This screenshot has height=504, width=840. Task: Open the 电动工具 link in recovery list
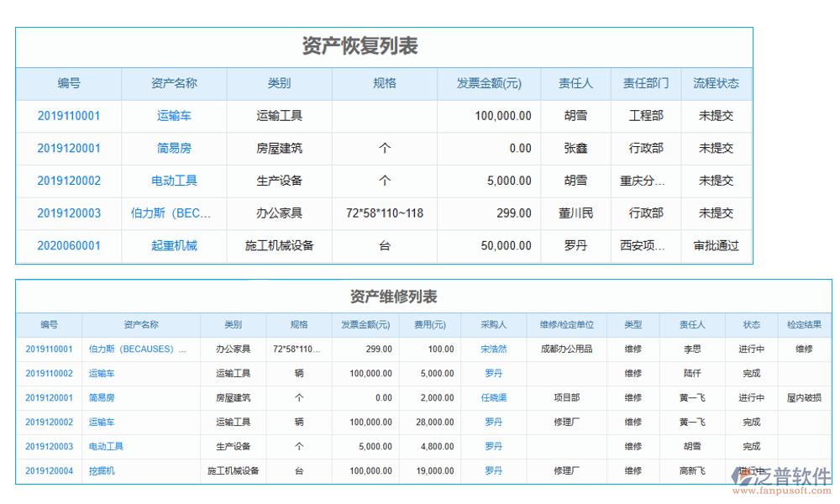tap(174, 181)
